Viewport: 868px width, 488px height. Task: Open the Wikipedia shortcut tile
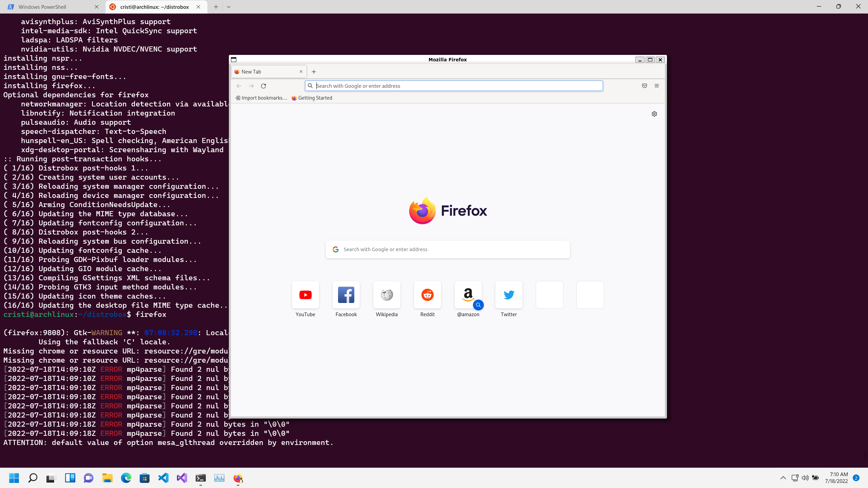(387, 295)
